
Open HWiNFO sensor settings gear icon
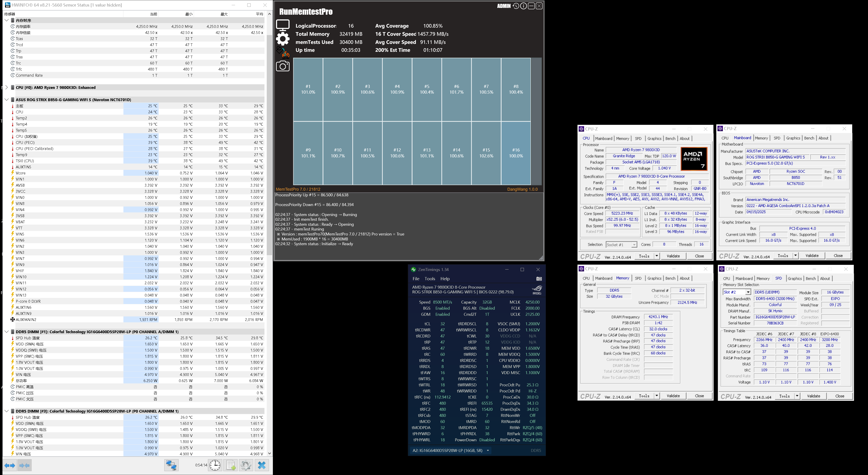coord(246,465)
